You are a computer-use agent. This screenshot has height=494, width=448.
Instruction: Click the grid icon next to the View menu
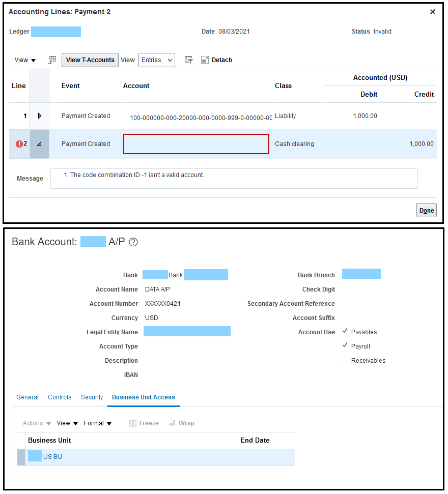(52, 60)
